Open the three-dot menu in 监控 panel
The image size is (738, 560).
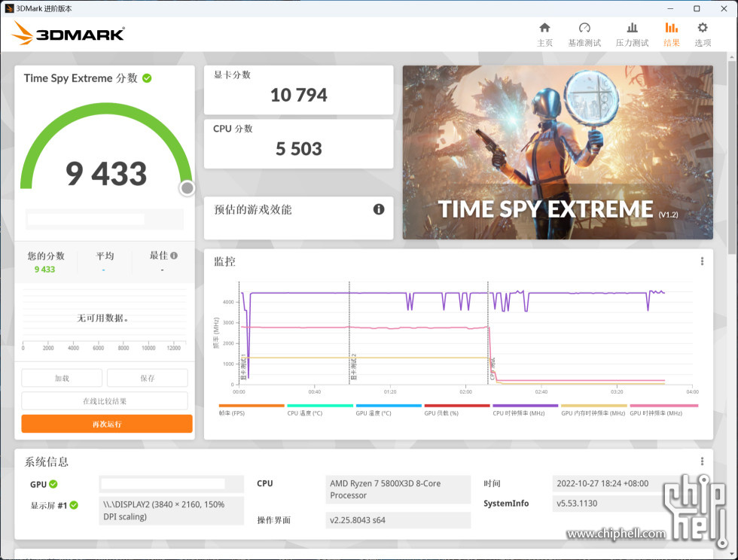702,261
